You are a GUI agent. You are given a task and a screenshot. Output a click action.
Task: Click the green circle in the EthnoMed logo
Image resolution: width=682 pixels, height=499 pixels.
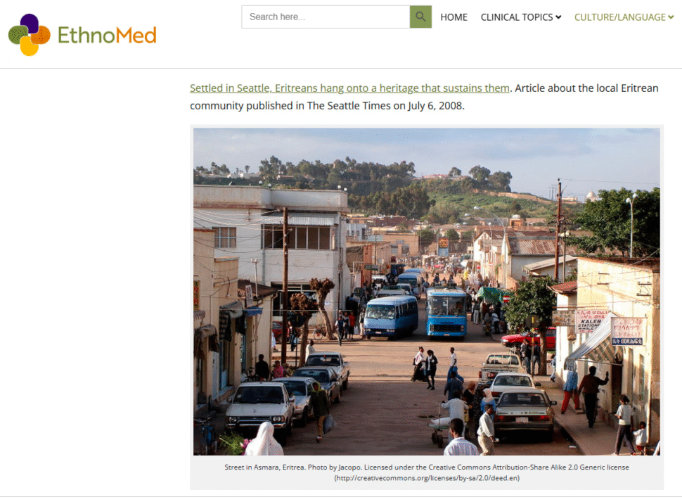click(18, 35)
